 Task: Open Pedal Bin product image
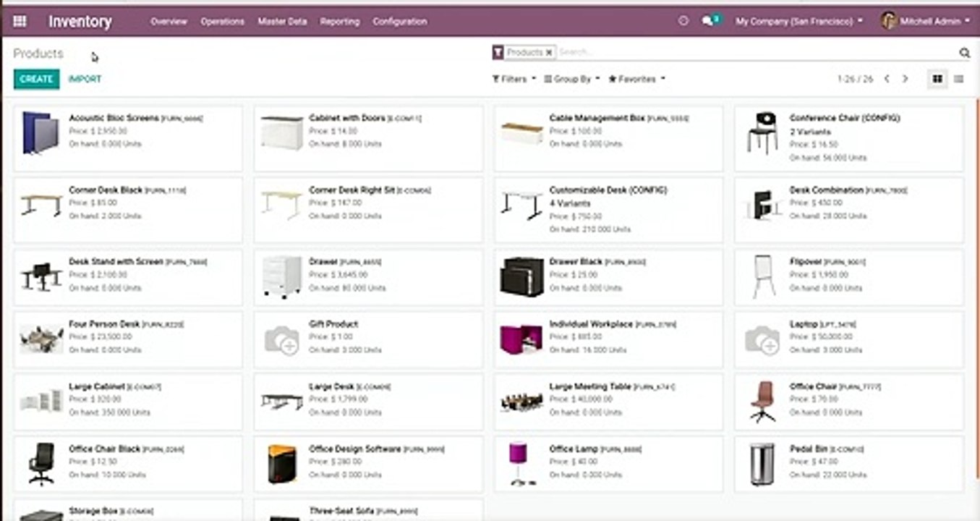tap(762, 464)
